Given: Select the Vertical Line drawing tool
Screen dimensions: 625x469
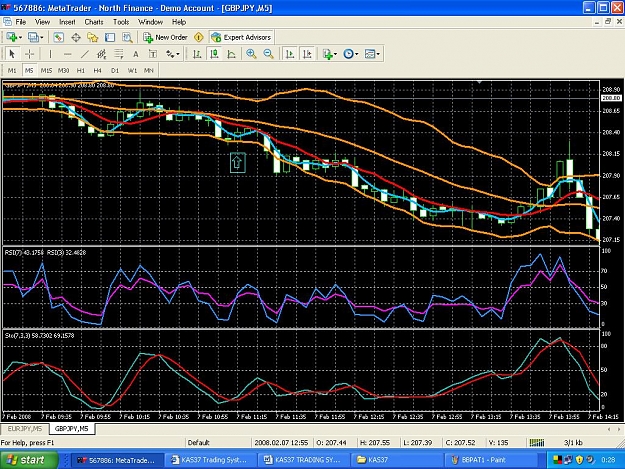Looking at the screenshot, I should 50,54.
